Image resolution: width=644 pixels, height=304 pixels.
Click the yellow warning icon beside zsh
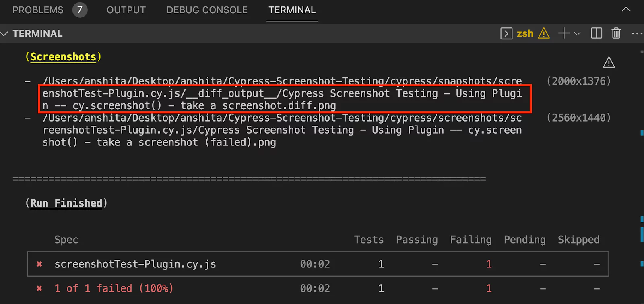544,33
